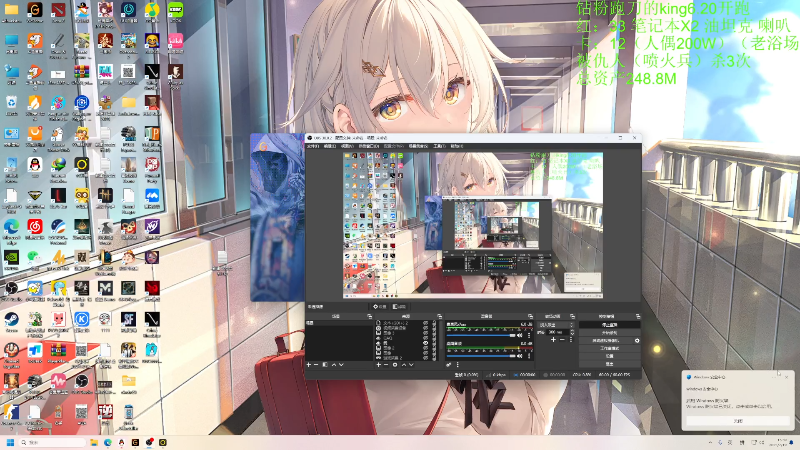The image size is (800, 450).
Task: Open second mixer channel three-dot menu
Action: pos(529,356)
